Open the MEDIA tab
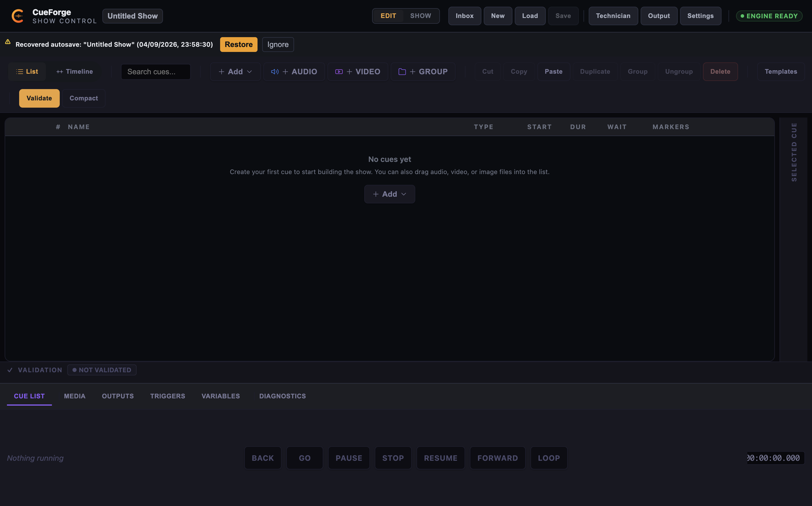The image size is (812, 506). pos(75,396)
